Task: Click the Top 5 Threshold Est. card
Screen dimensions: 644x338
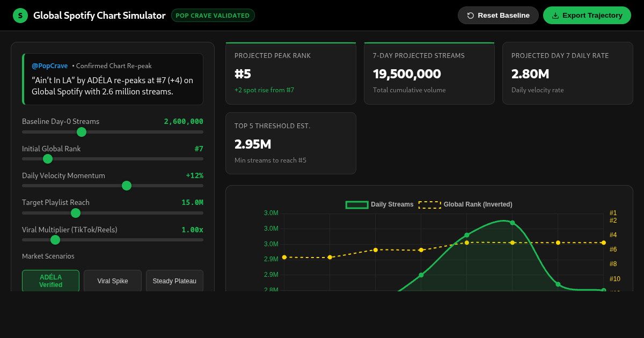Action: [x=291, y=143]
